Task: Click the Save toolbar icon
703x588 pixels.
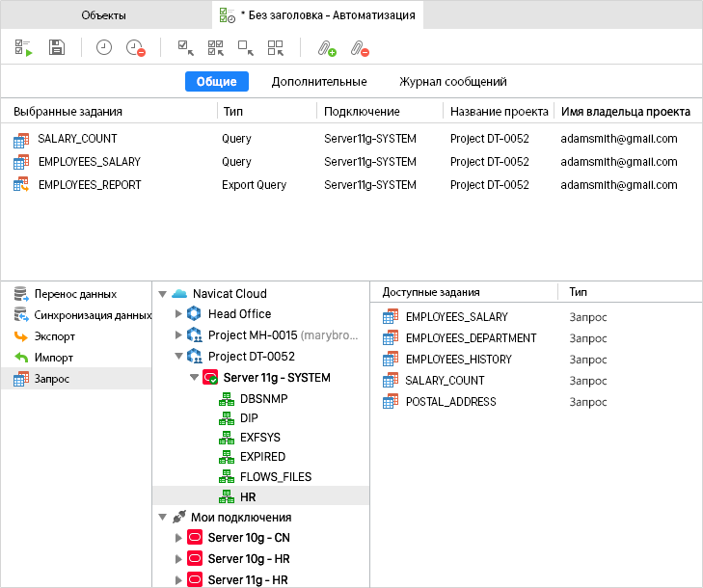Action: click(x=57, y=47)
